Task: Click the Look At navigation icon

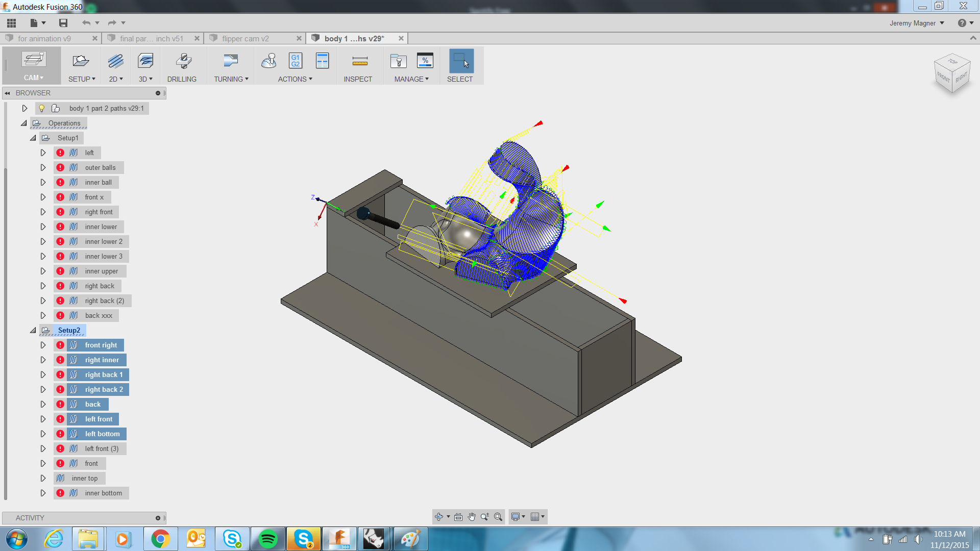Action: tap(458, 517)
